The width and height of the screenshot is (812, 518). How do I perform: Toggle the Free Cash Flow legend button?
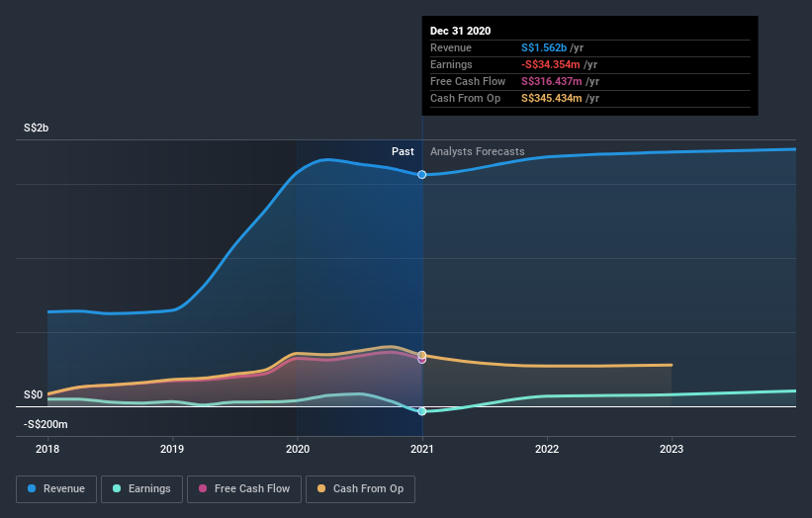(244, 489)
